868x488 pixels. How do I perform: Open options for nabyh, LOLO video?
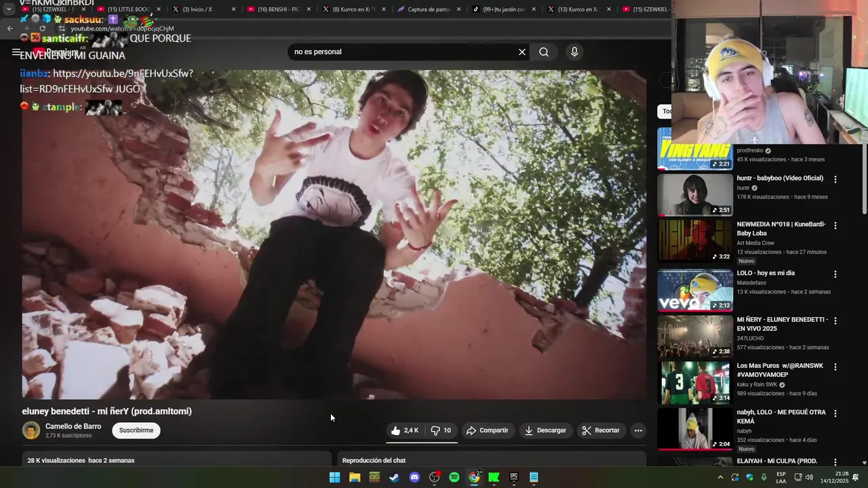tap(835, 413)
